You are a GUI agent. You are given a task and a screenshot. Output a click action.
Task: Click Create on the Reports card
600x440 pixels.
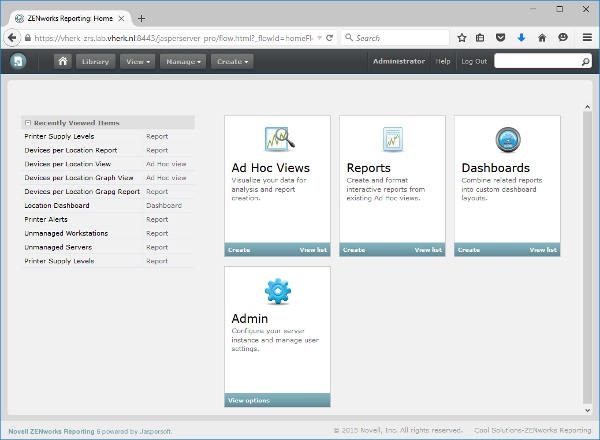[354, 250]
